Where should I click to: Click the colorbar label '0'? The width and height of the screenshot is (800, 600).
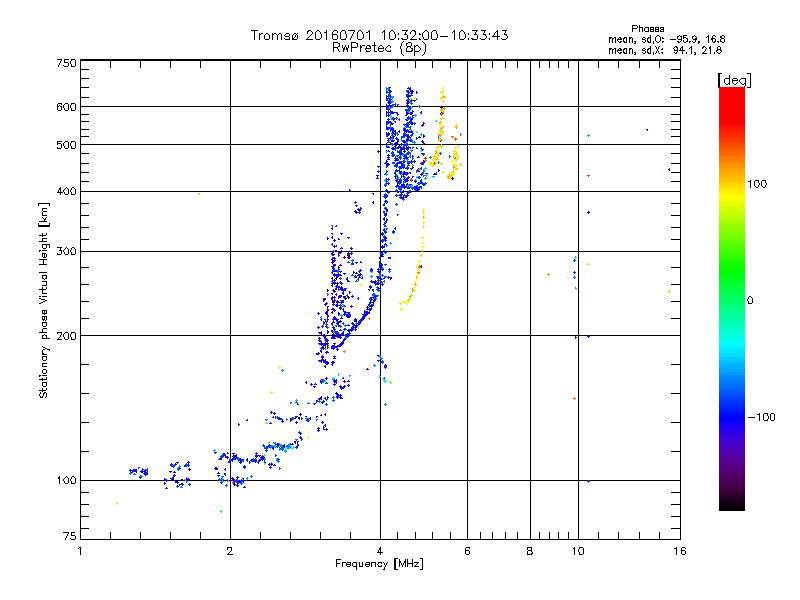pos(750,301)
